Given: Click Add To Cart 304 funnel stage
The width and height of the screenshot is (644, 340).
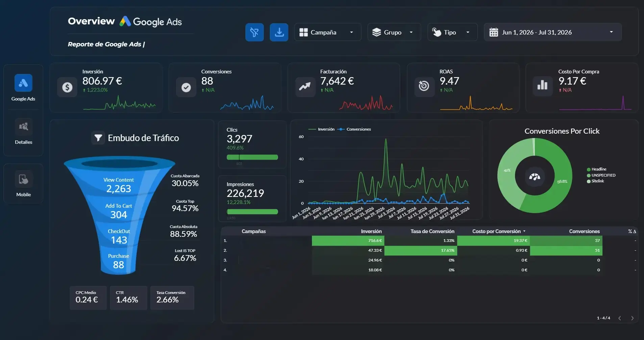Looking at the screenshot, I should 119,211.
